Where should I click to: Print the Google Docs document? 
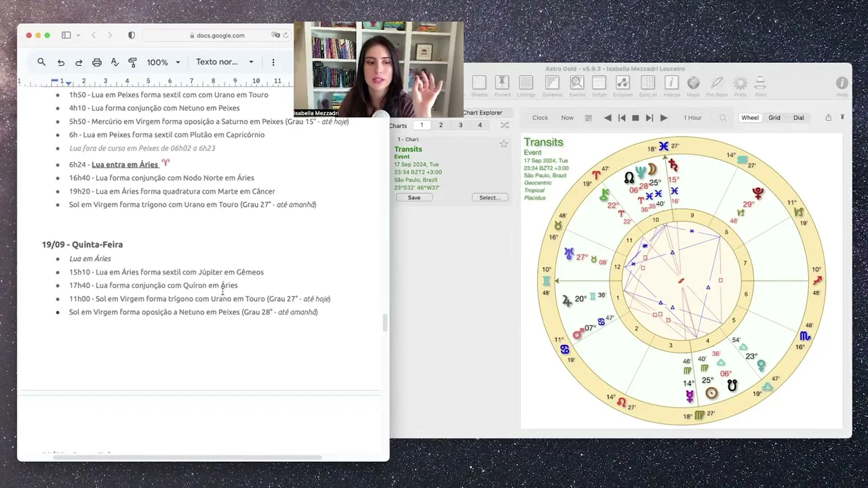click(x=97, y=62)
